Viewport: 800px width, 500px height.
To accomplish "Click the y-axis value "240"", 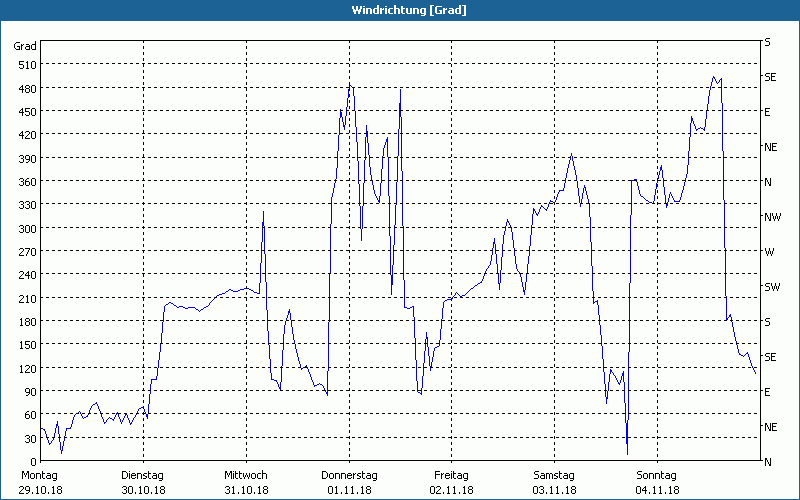I will click(28, 275).
